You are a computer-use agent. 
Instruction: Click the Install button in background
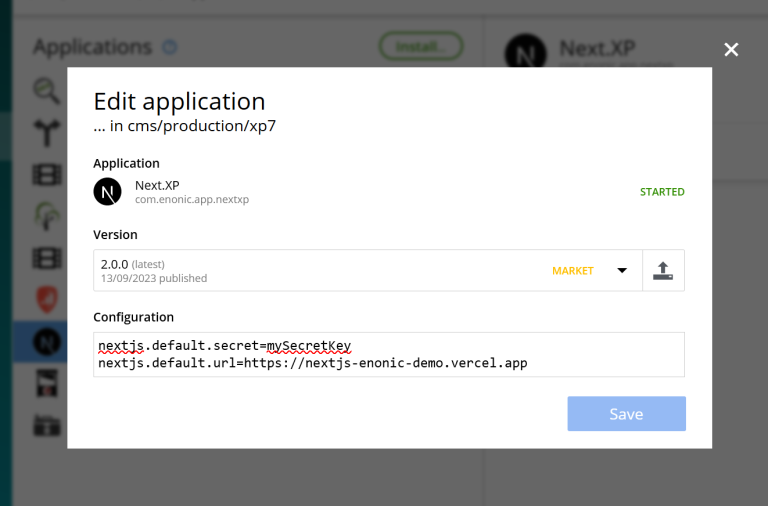click(421, 47)
